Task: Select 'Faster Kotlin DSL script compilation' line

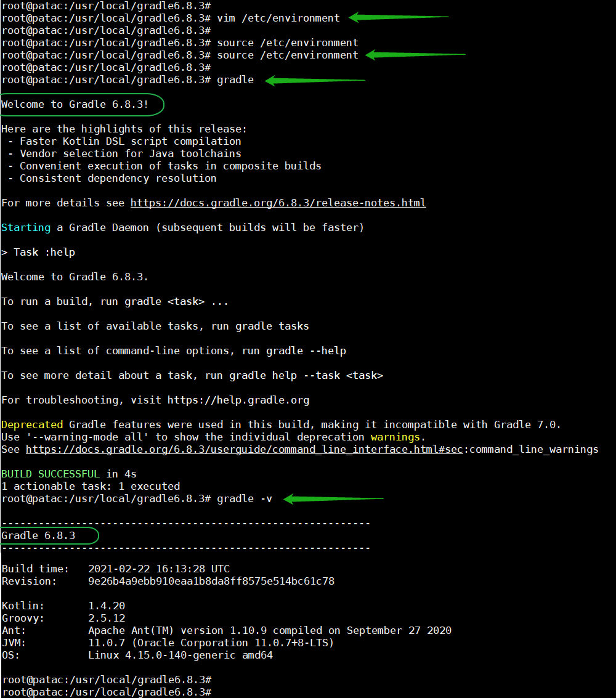Action: tap(131, 142)
